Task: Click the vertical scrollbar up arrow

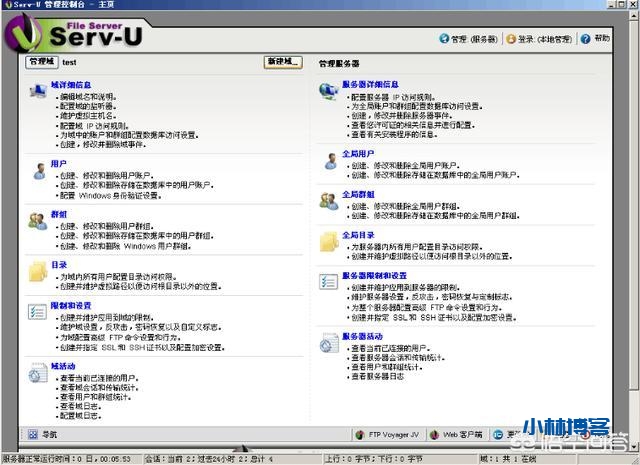Action: (635, 16)
